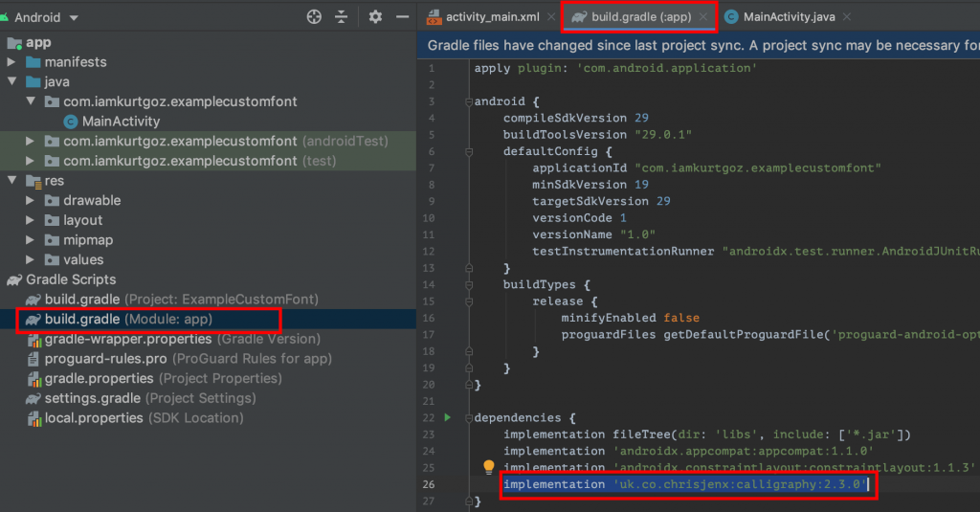Viewport: 980px width, 512px height.
Task: Close the activity_main.xml tab
Action: (x=550, y=17)
